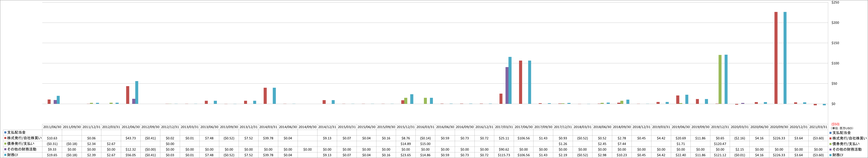Select the 2017/03/31 column header
This screenshot has width=868, height=158.
click(x=504, y=127)
